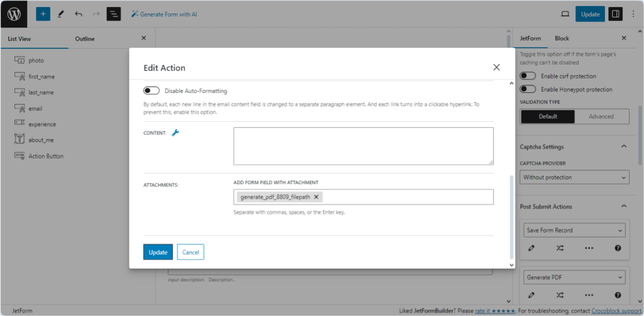Open the Captcha Provider dropdown
The height and width of the screenshot is (316, 644).
pos(574,177)
